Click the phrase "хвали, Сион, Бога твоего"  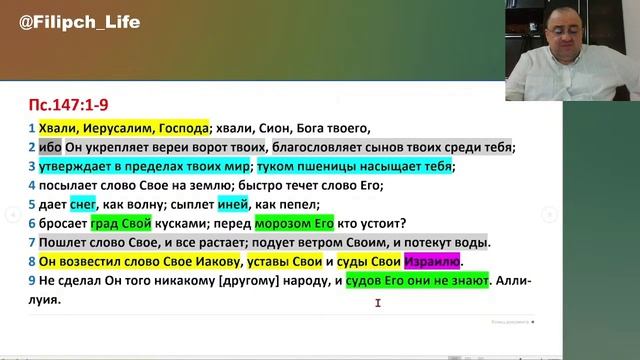coord(292,128)
